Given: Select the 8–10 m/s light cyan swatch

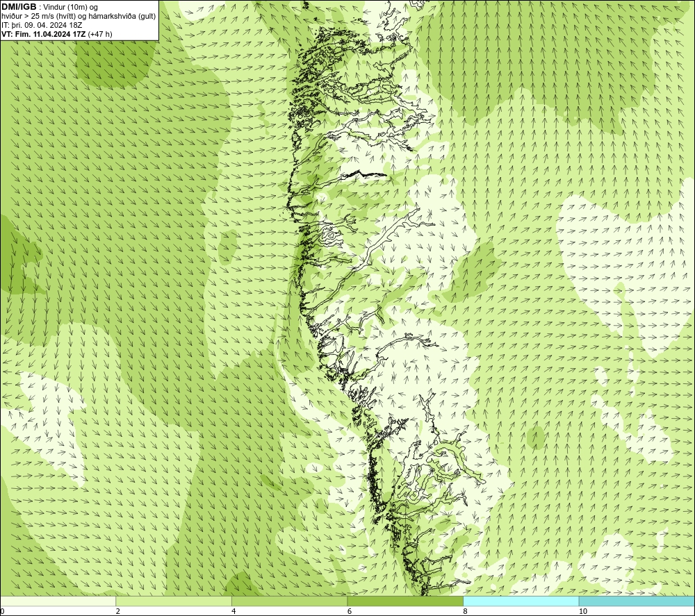Looking at the screenshot, I should tap(521, 601).
